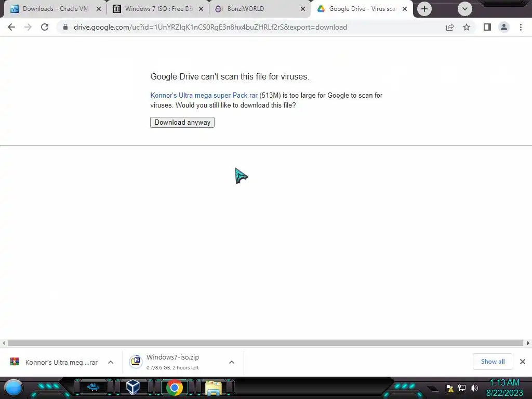
Task: Open the volume speaker tray icon
Action: coord(474,388)
